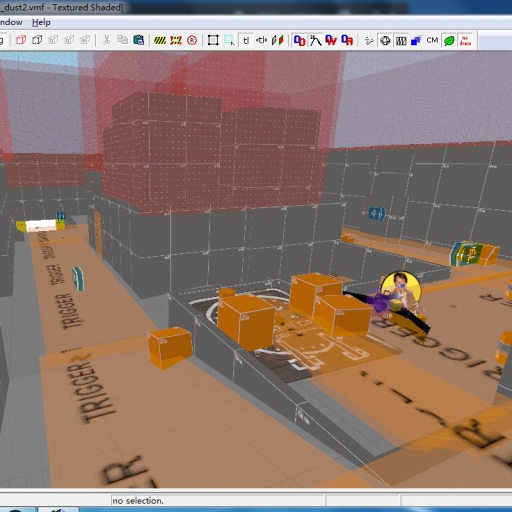Screen dimensions: 512x512
Task: Click the walkable displacement slope icon
Action: coord(315,40)
